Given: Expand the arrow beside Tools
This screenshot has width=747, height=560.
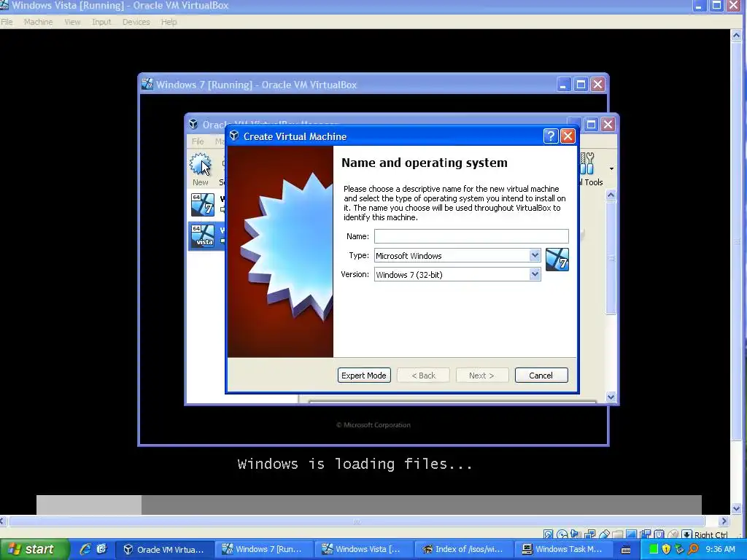Looking at the screenshot, I should click(611, 168).
